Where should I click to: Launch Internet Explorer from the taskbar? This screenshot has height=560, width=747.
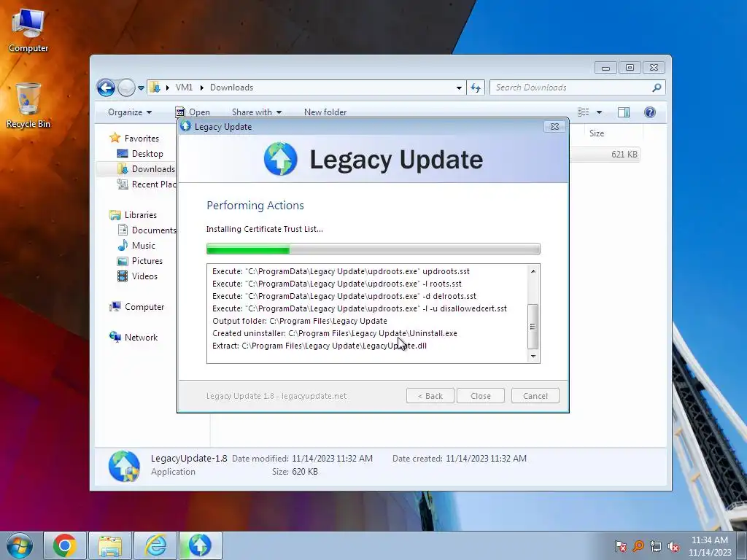pos(155,545)
